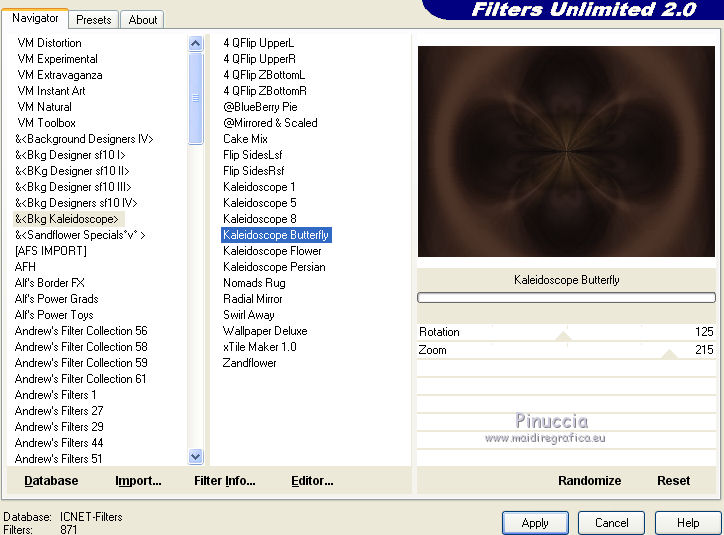Select the Navigator tab

tap(35, 18)
